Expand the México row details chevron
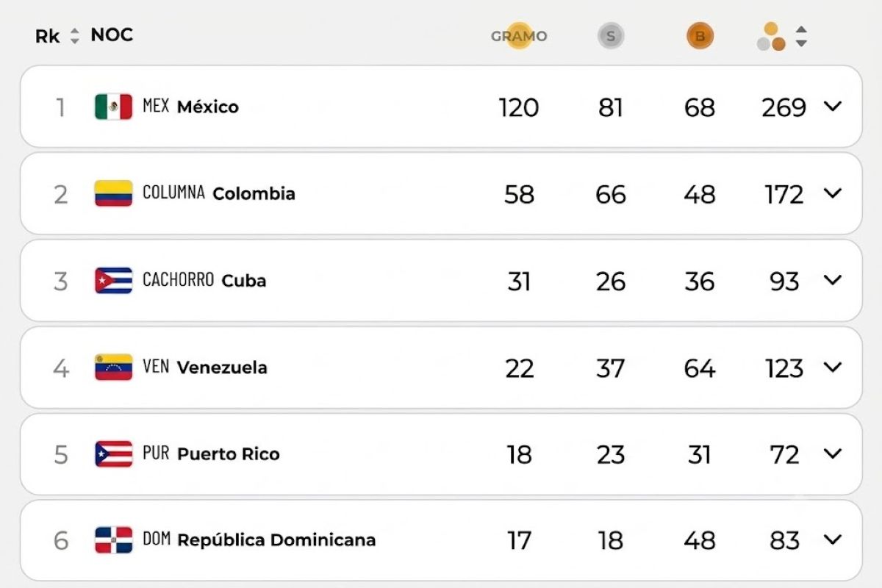 (832, 107)
